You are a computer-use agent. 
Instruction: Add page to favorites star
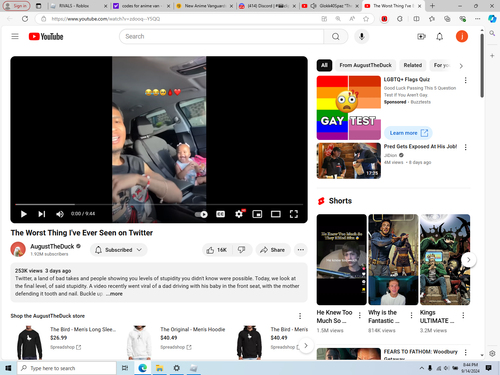coord(366,19)
